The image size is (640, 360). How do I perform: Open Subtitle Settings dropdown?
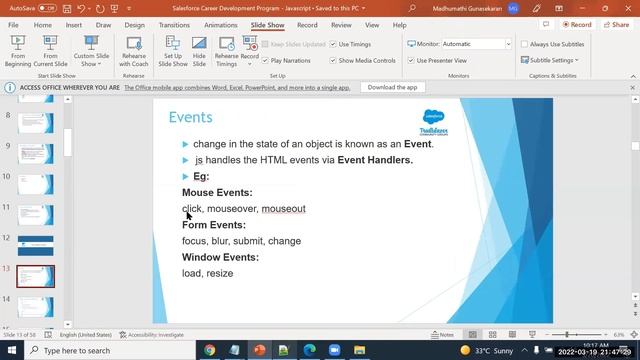point(550,60)
